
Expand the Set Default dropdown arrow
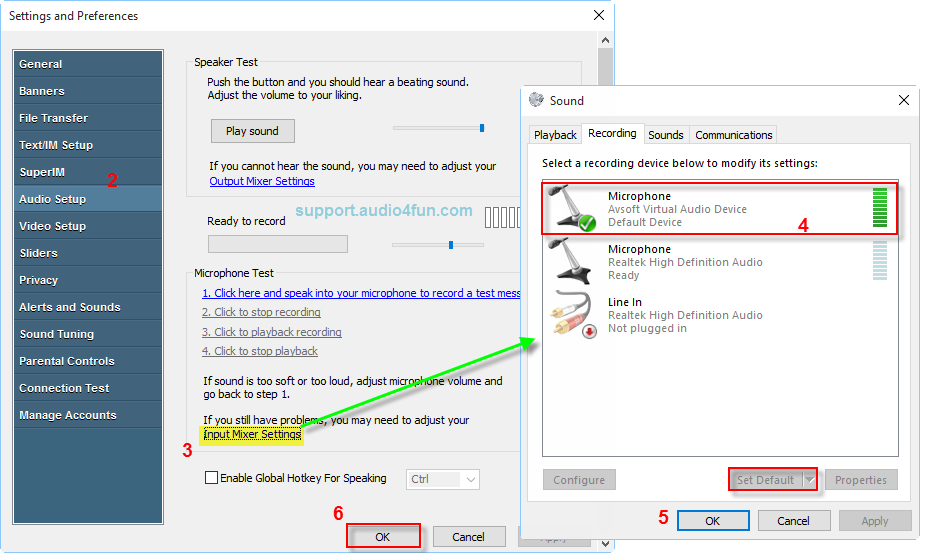(x=808, y=480)
